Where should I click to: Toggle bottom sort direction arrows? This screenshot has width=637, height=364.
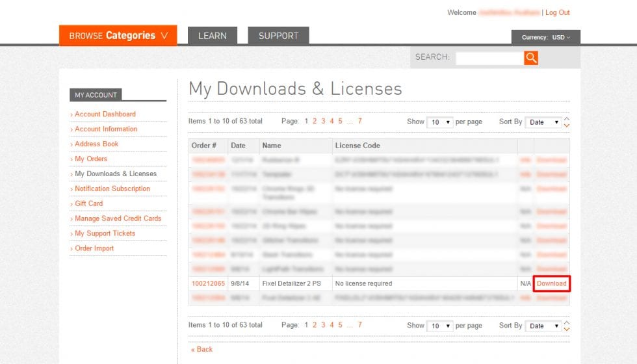tap(566, 325)
